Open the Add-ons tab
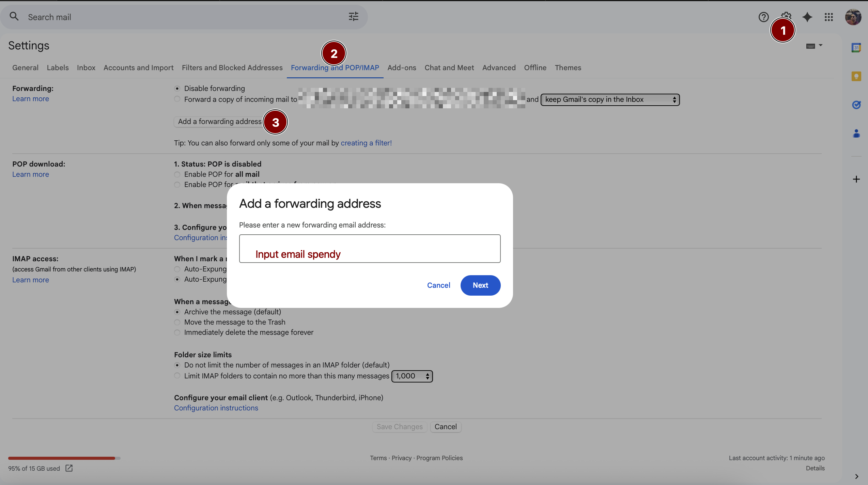The image size is (868, 485). click(x=402, y=67)
